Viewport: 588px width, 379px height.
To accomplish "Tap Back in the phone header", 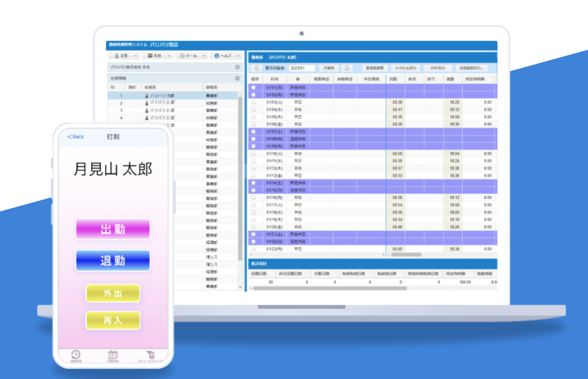I will click(76, 137).
